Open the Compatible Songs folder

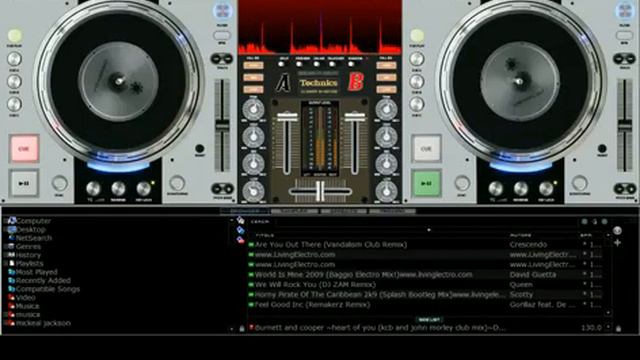(48, 289)
